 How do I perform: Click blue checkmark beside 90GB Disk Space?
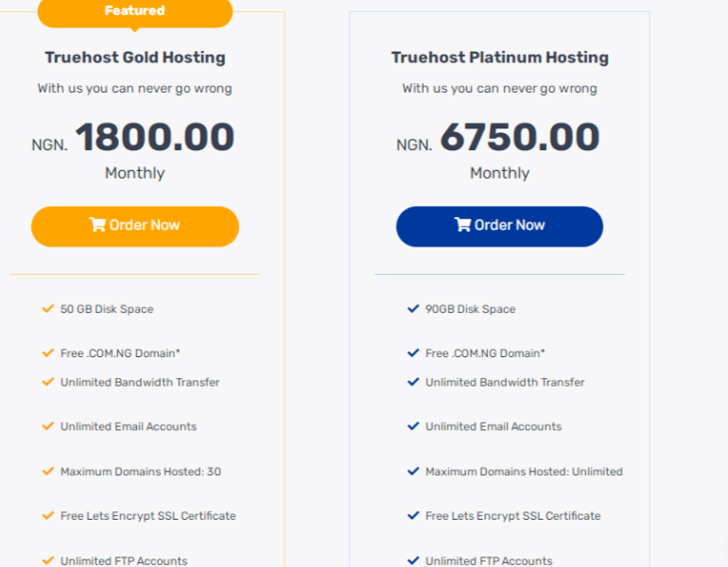(413, 308)
